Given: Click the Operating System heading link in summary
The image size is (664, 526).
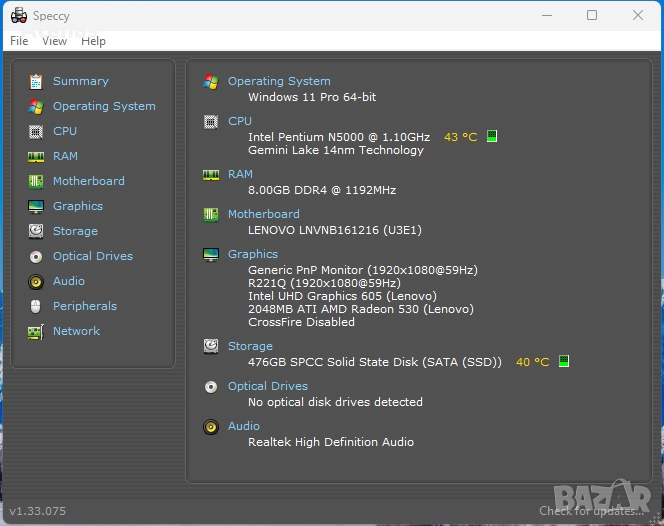Looking at the screenshot, I should coord(279,81).
